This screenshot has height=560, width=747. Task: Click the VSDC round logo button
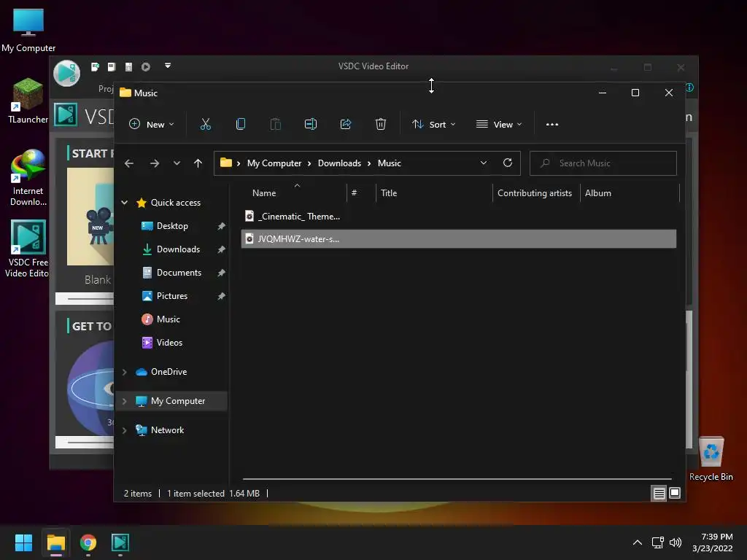coord(66,74)
